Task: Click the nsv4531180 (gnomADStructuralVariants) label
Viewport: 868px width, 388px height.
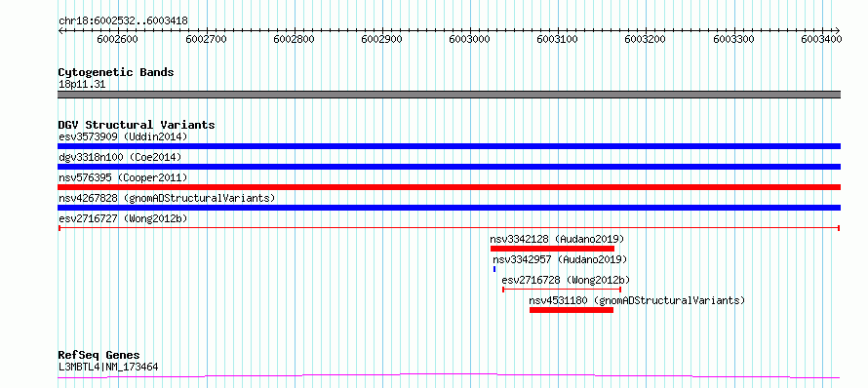Action: [x=637, y=300]
